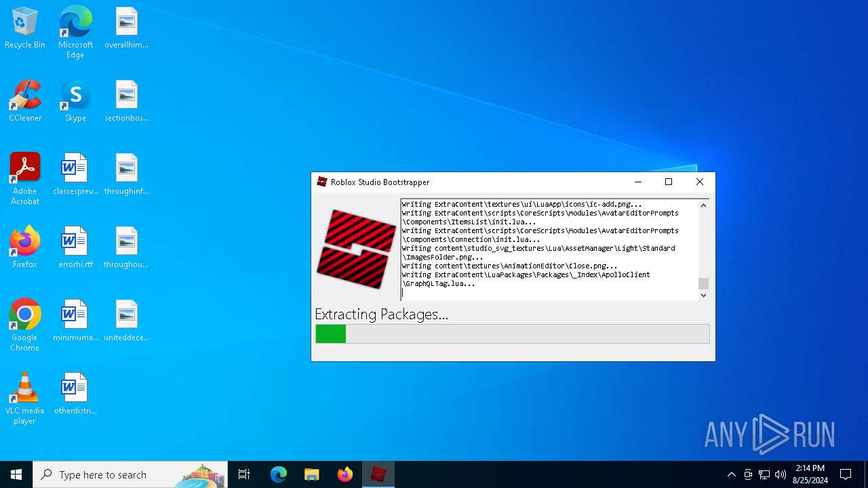The image size is (868, 488).
Task: Click the log scrollbar up arrow
Action: [x=703, y=205]
